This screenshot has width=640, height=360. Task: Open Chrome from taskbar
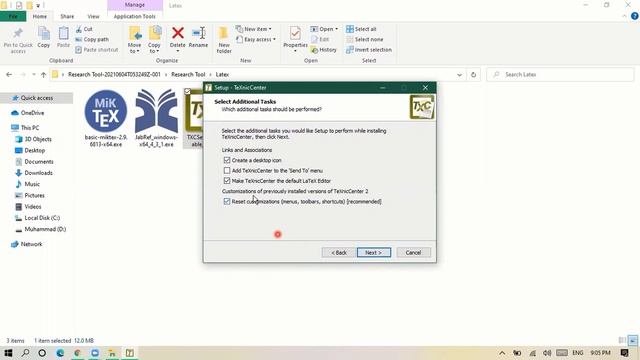coord(77,353)
